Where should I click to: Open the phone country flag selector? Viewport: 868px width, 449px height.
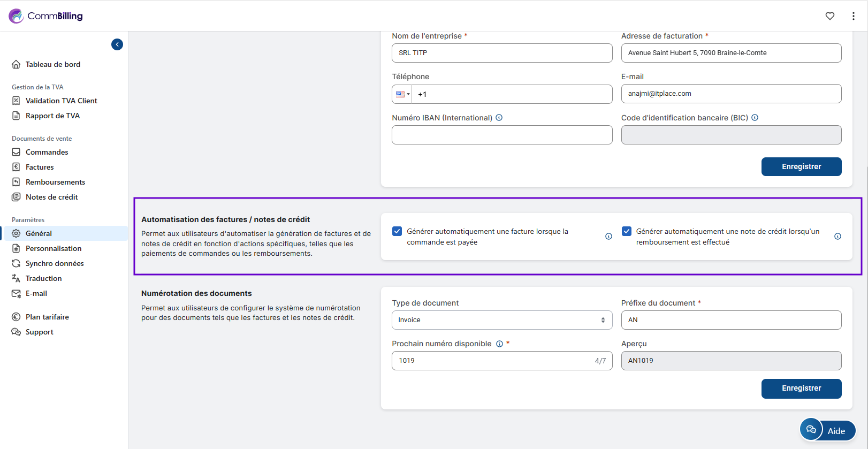(402, 94)
